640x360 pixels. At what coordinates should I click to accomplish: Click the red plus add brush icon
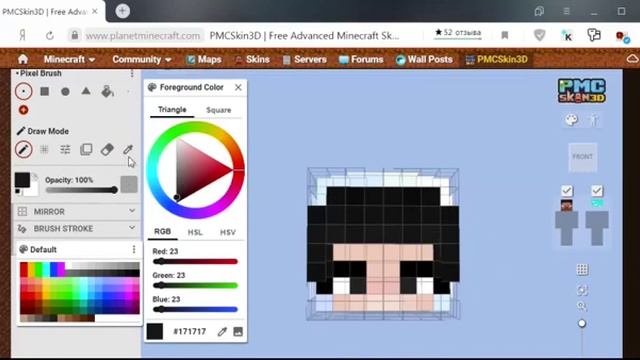23,110
